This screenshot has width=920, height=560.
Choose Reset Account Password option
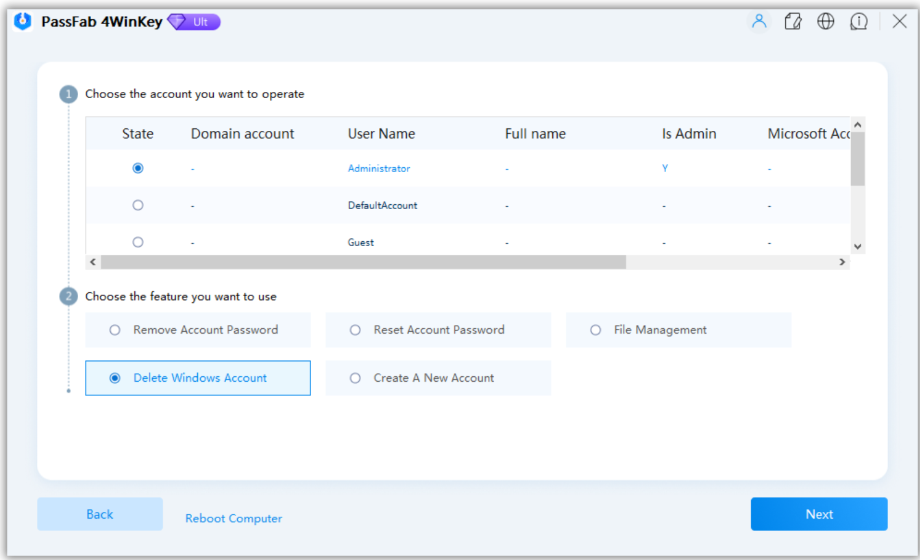438,330
